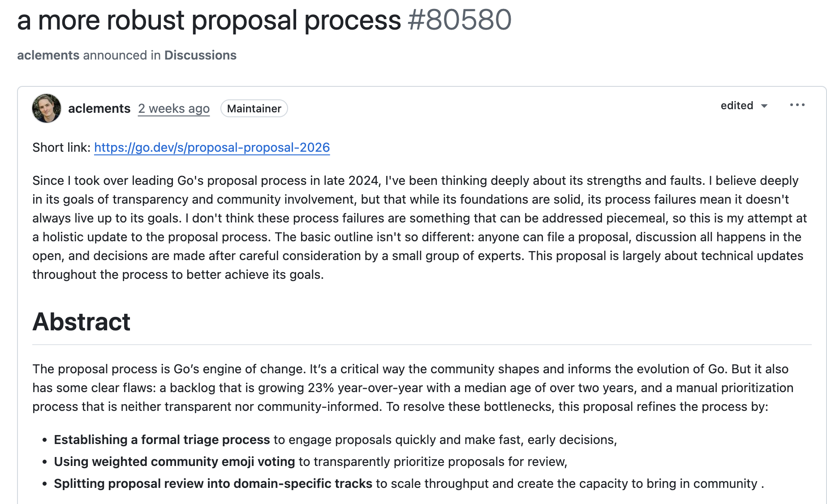Click the paragraph starting Since I took over

coord(419,227)
